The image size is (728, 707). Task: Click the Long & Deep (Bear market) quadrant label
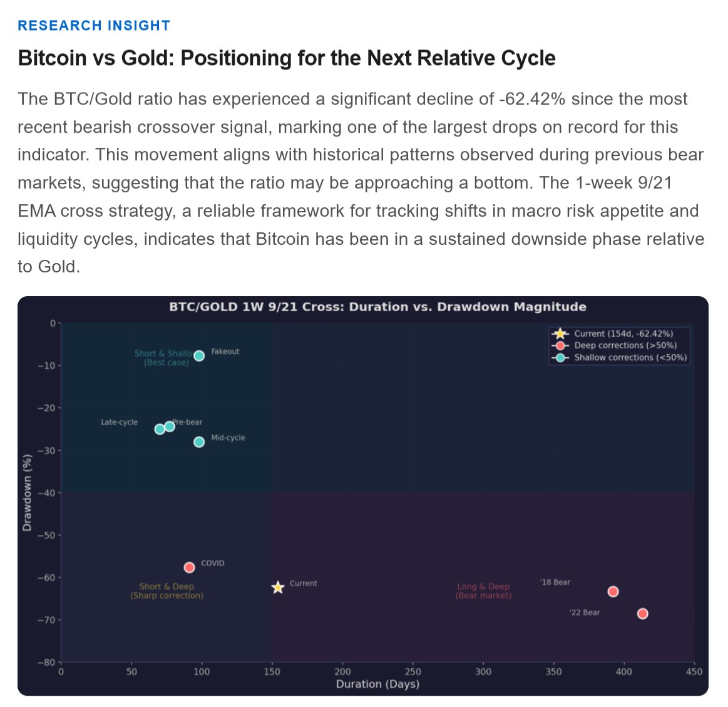tap(483, 591)
